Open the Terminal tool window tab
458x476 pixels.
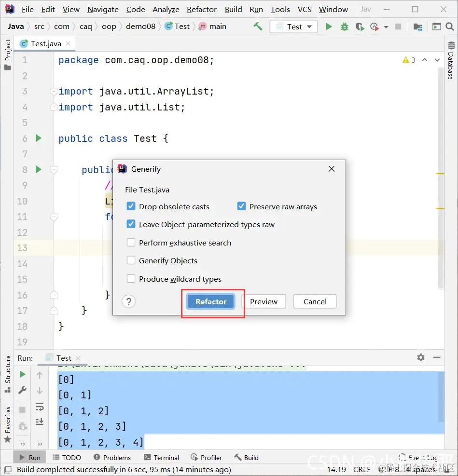point(162,458)
